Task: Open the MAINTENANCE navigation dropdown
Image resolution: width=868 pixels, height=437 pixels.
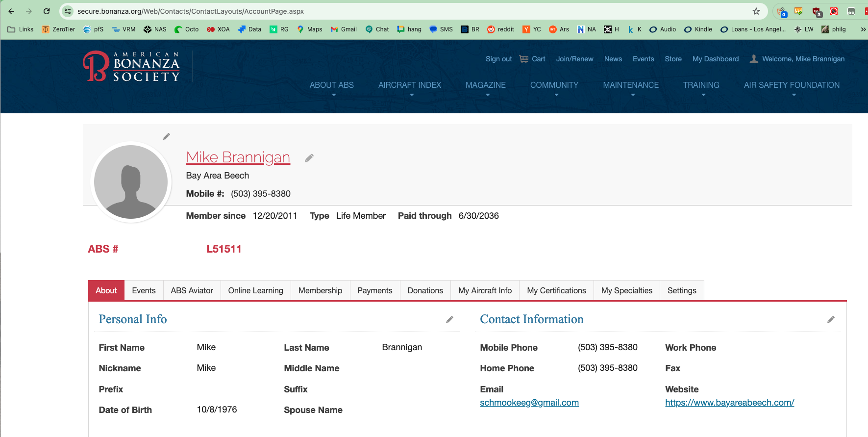Action: pos(630,85)
